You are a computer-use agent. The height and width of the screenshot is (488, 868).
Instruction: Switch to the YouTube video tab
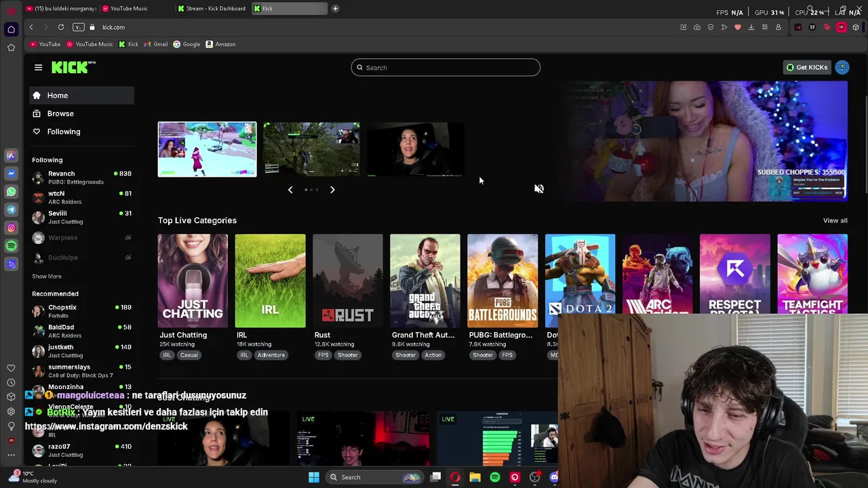pyautogui.click(x=61, y=9)
